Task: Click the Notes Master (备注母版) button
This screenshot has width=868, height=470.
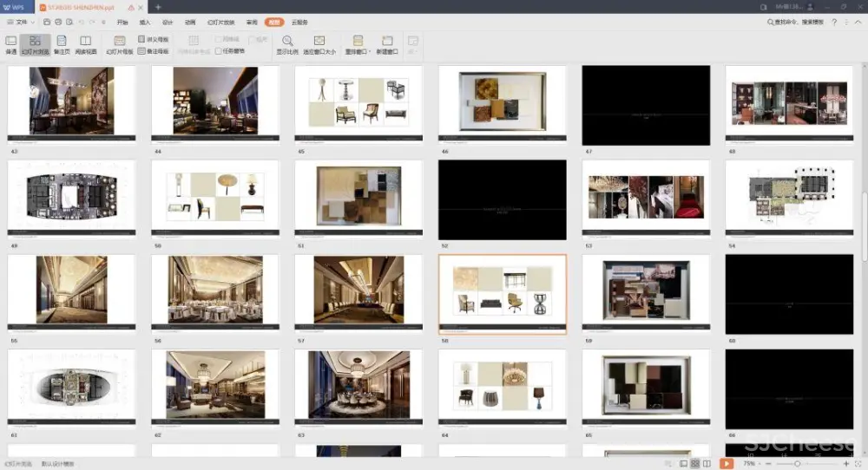Action: click(154, 51)
